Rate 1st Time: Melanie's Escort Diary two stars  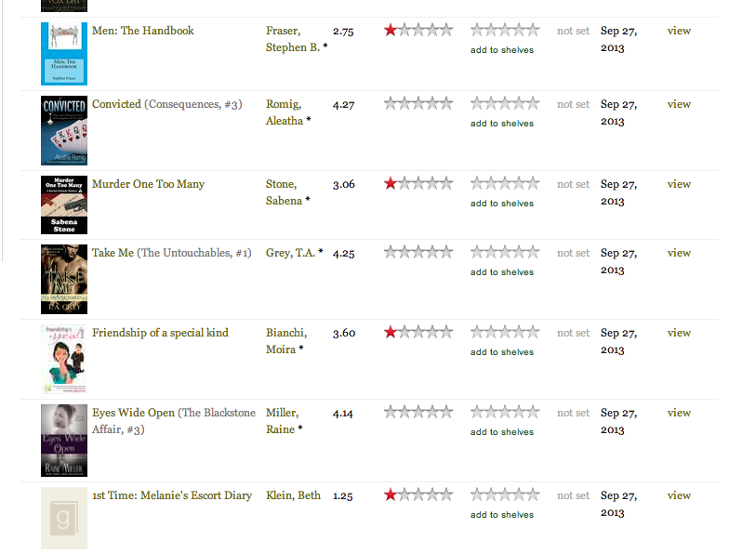pos(405,495)
